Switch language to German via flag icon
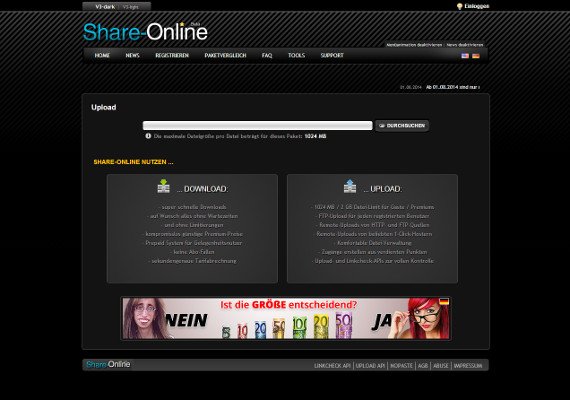Viewport: 570px width, 400px height. coord(476,56)
